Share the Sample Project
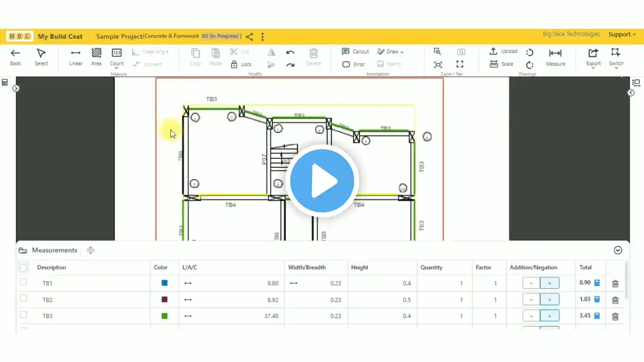644x362 pixels. pos(250,37)
